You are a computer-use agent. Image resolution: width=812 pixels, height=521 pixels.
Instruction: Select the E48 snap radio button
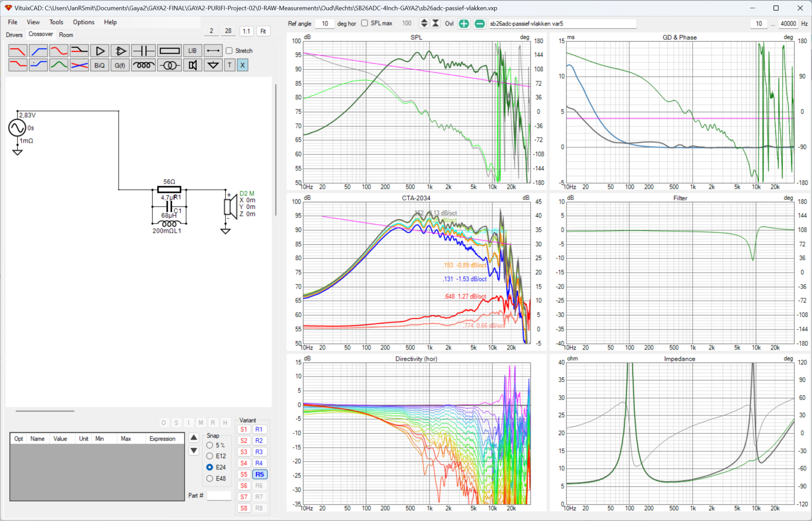[210, 479]
